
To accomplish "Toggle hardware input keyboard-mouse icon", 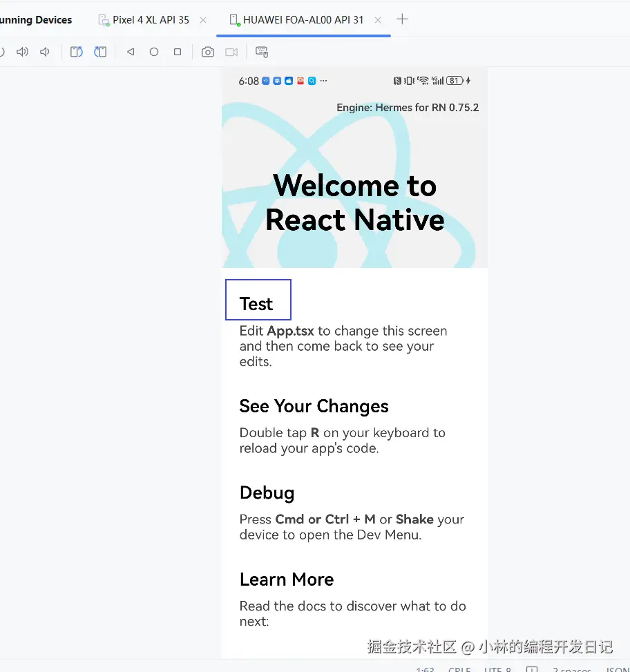I will [x=262, y=52].
